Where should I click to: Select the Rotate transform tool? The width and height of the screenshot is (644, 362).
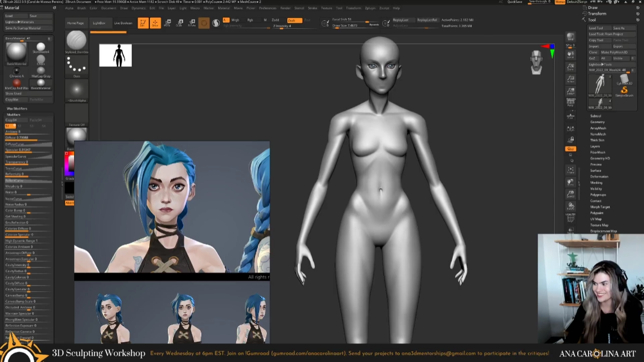click(192, 23)
